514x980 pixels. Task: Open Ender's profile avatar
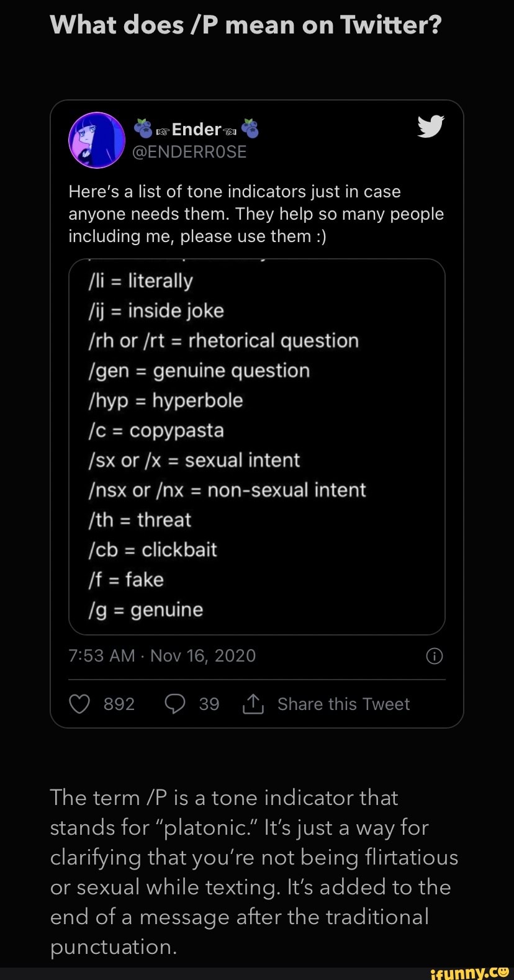[x=96, y=140]
